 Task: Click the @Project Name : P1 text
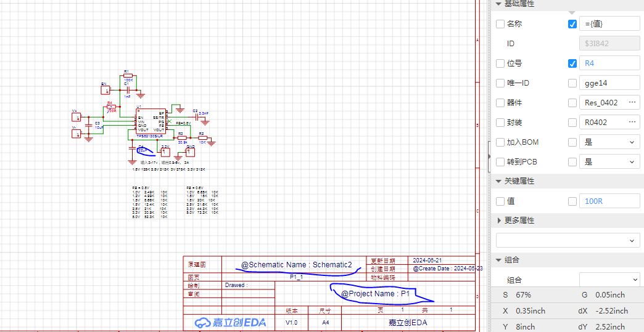376,293
